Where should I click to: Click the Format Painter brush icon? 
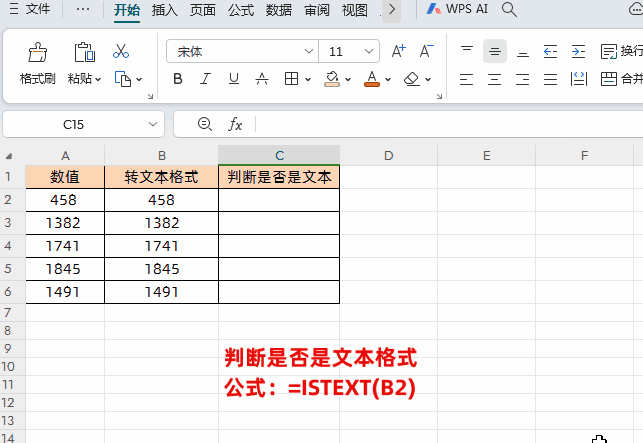(37, 53)
